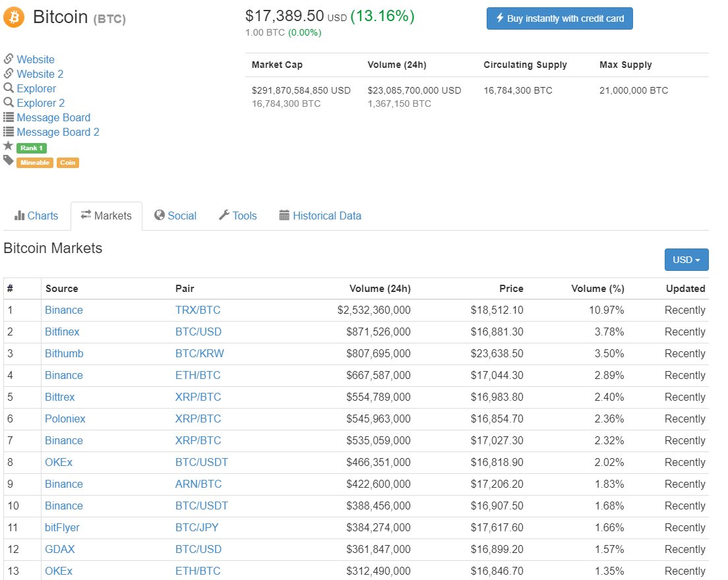Click the exchange arrows icon on Markets tab
Image resolution: width=728 pixels, height=580 pixels.
pyautogui.click(x=86, y=214)
